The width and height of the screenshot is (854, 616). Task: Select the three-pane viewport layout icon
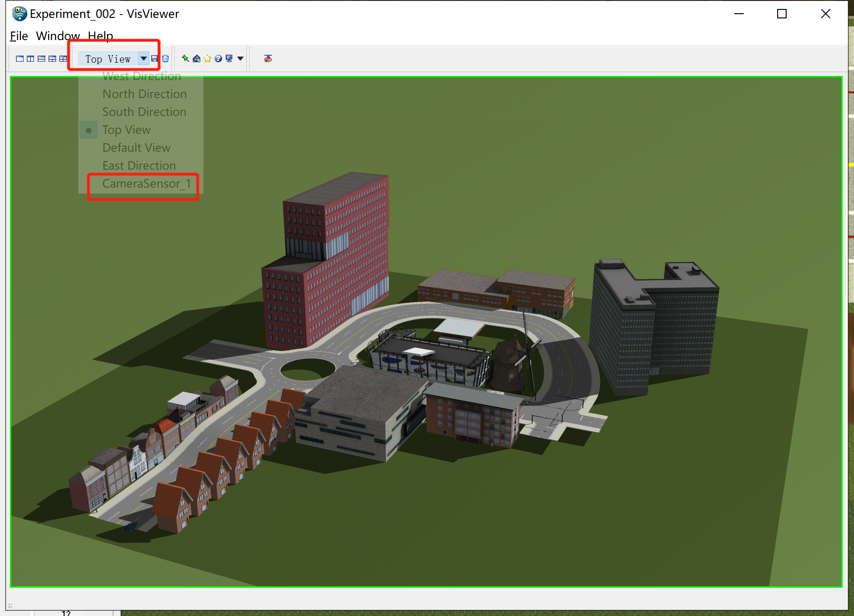pos(52,58)
